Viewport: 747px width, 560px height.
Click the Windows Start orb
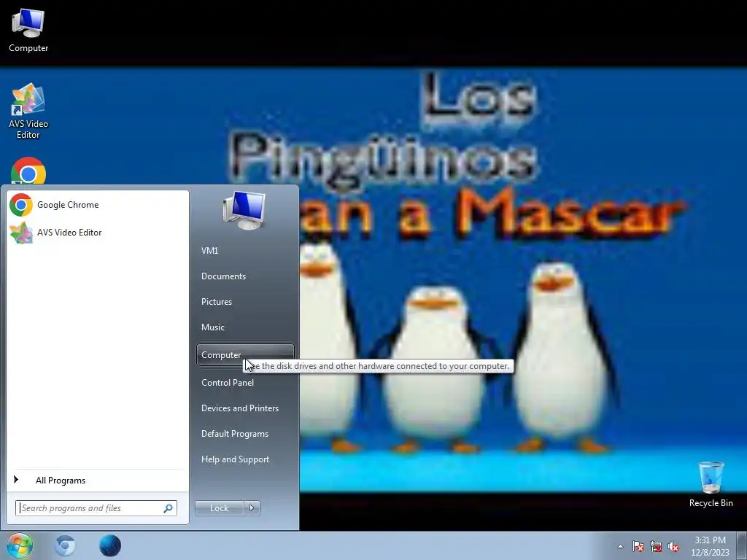pos(19,545)
